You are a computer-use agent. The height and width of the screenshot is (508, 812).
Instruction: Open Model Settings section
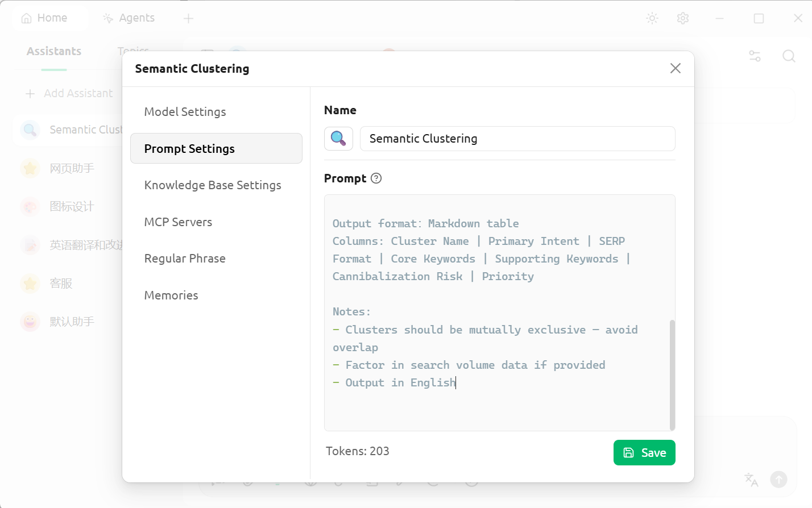click(x=185, y=112)
